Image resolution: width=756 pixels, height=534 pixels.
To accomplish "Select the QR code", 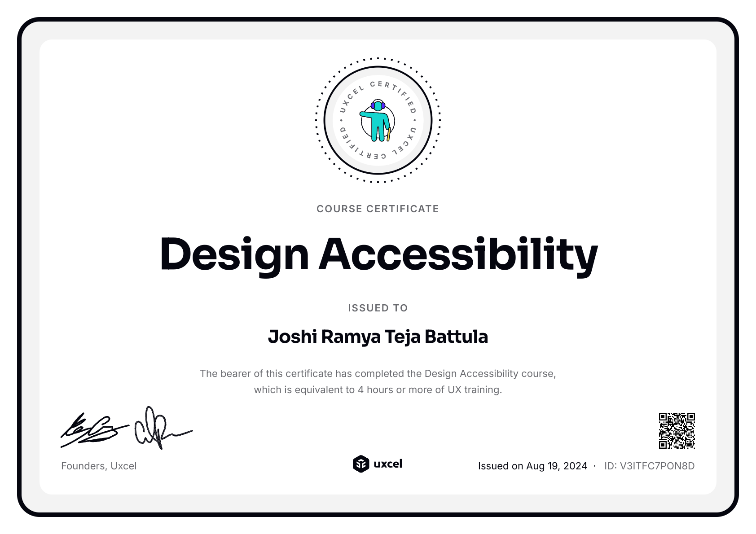I will 677,431.
